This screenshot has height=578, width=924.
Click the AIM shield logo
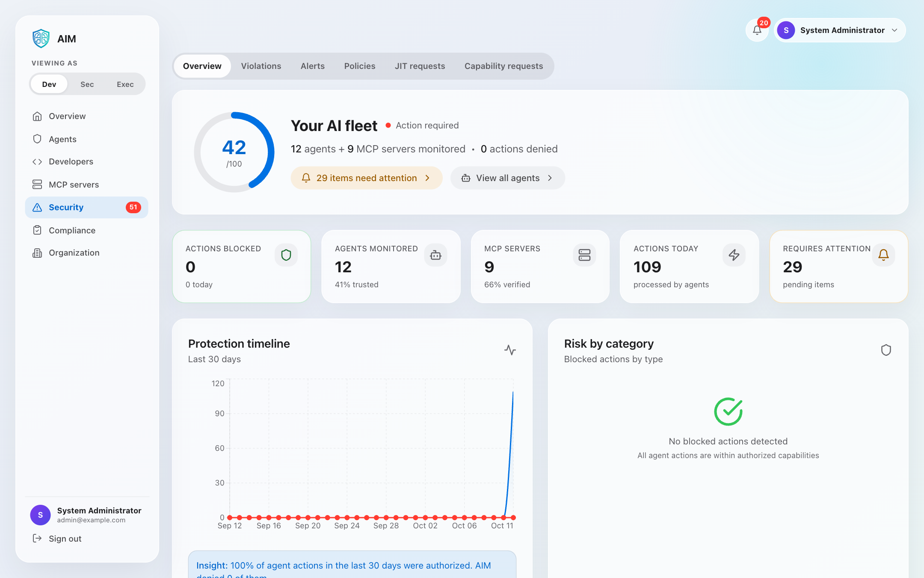click(x=41, y=39)
